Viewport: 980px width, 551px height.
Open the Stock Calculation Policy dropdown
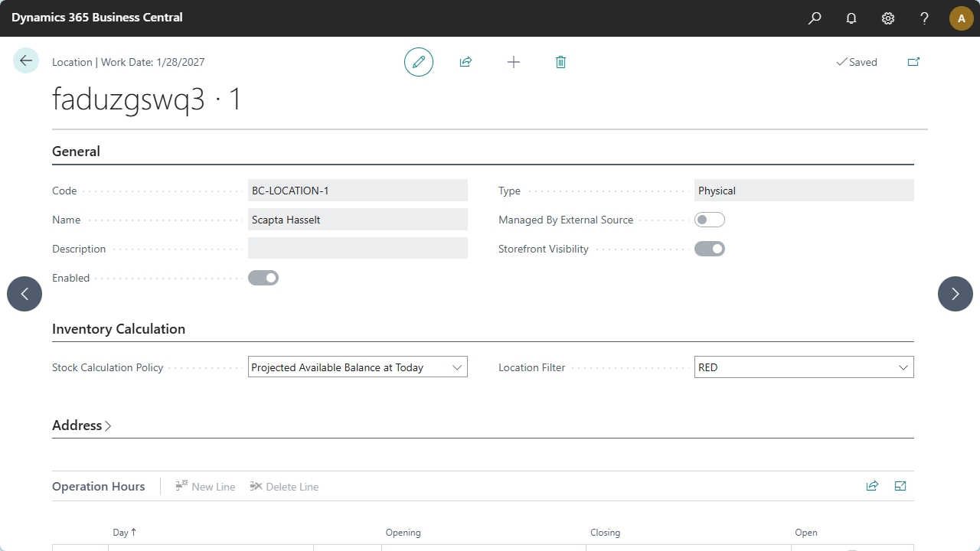point(358,367)
